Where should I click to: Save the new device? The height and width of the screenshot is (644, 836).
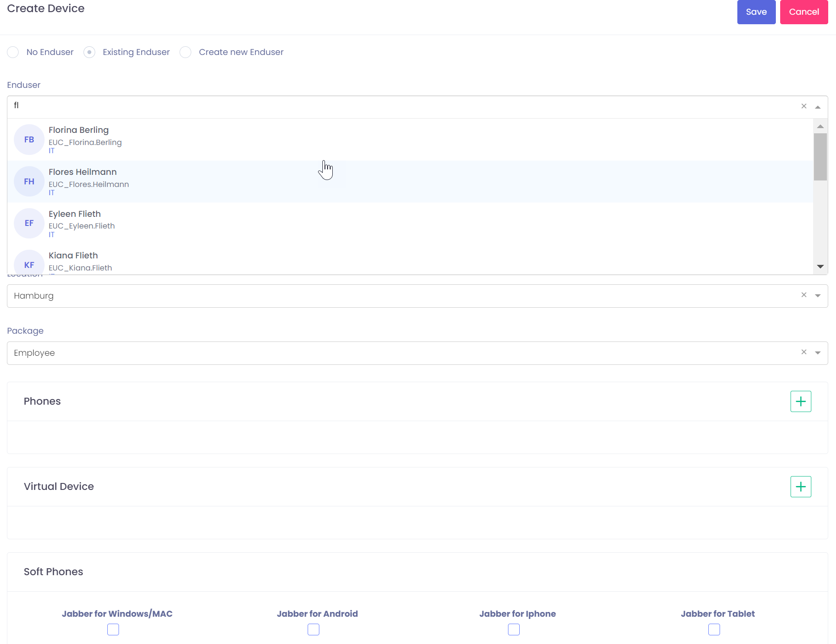(756, 12)
